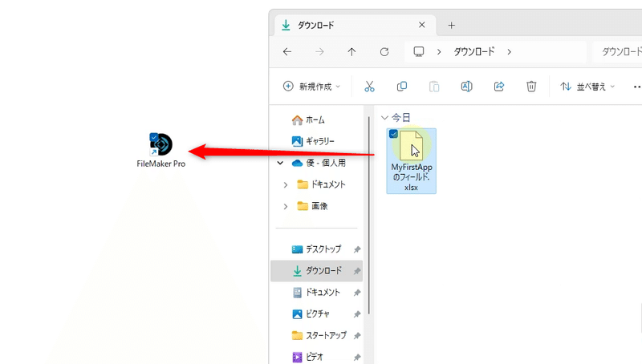Click the 今日 group heading text
The width and height of the screenshot is (642, 364).
[x=400, y=118]
